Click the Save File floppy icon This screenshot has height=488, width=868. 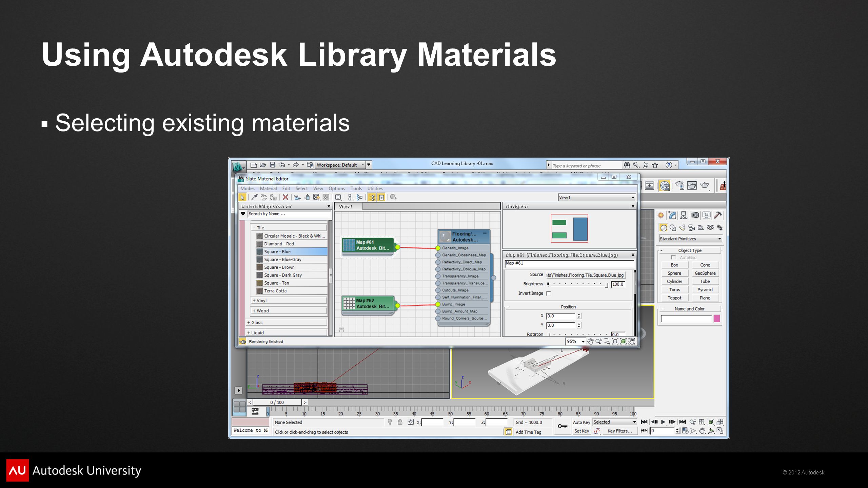point(272,165)
